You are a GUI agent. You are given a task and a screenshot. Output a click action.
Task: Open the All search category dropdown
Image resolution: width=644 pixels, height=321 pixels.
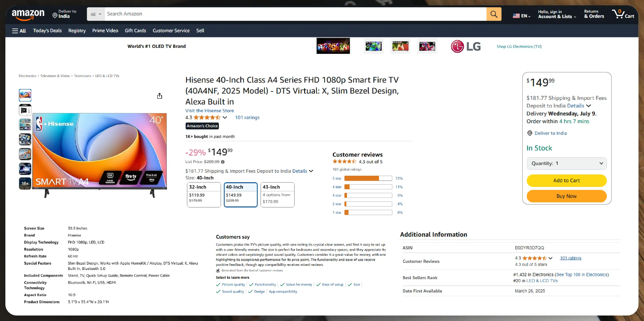[96, 14]
